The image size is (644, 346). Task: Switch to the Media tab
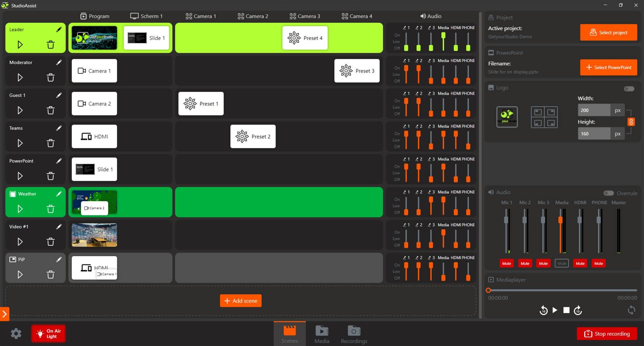[x=322, y=334]
